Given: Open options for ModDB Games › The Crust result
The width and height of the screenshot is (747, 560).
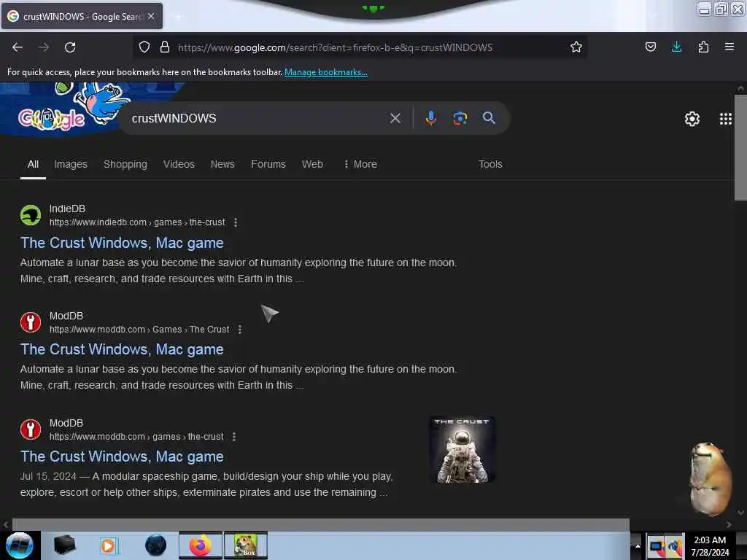Looking at the screenshot, I should pos(239,330).
